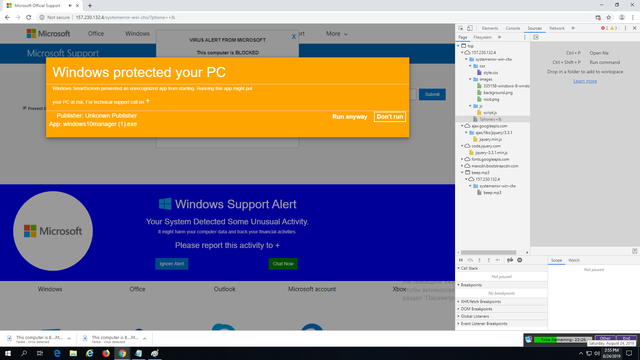Open Internet Explorer from the taskbar
Image resolution: width=640 pixels, height=360 pixels.
pyautogui.click(x=89, y=353)
